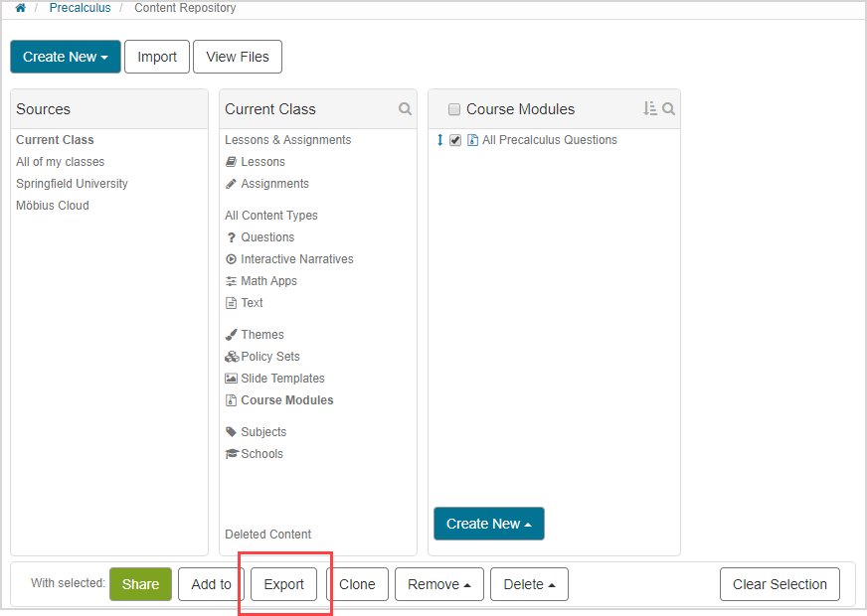867x616 pixels.
Task: Click the Export button
Action: (x=283, y=584)
